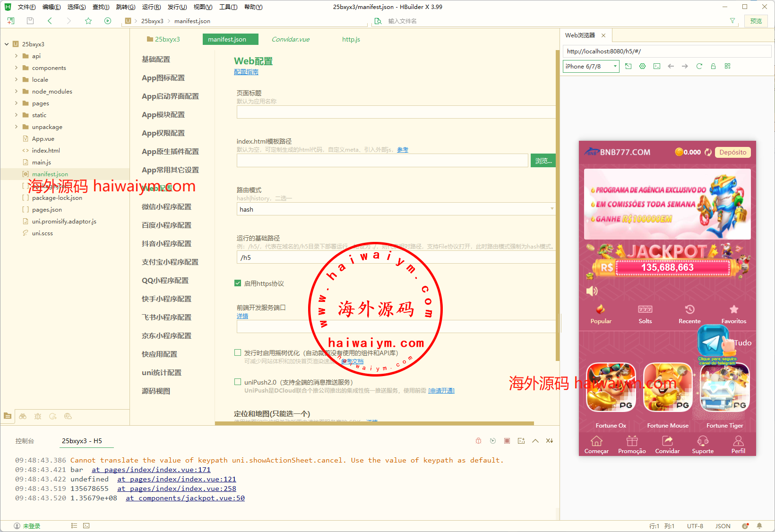Click the run play icon in toolbar
775x532 pixels.
tap(108, 21)
